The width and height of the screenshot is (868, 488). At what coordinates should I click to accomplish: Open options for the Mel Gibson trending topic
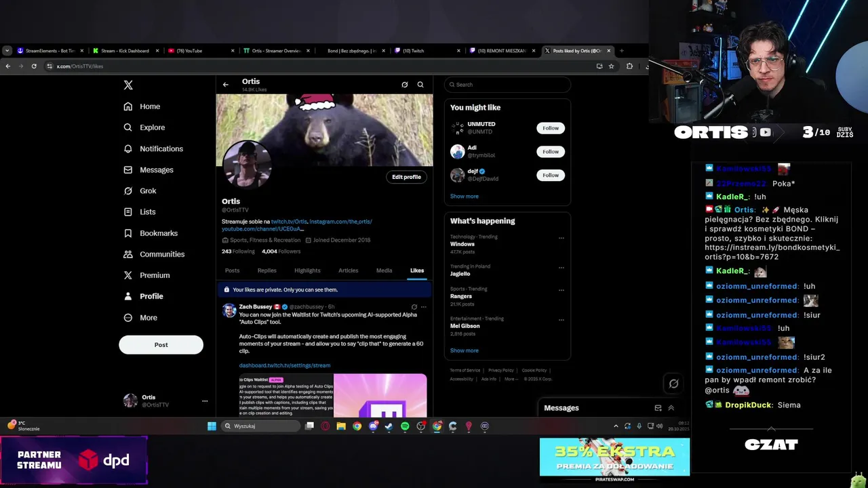point(561,320)
